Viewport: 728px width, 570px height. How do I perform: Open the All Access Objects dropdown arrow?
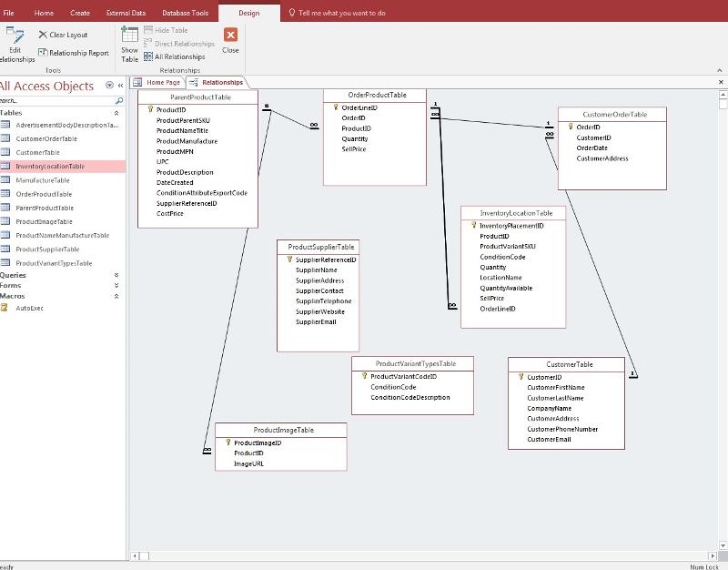click(x=109, y=86)
